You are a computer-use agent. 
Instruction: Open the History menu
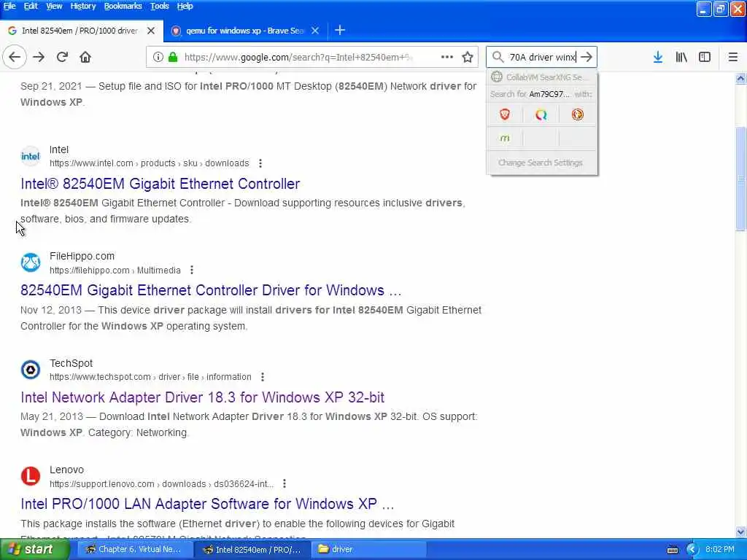(83, 6)
